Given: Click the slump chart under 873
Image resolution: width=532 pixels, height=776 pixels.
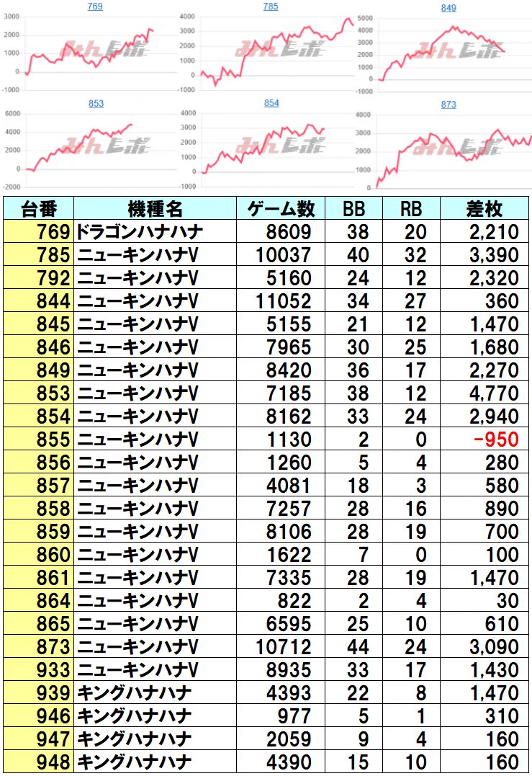Looking at the screenshot, I should pyautogui.click(x=443, y=151).
